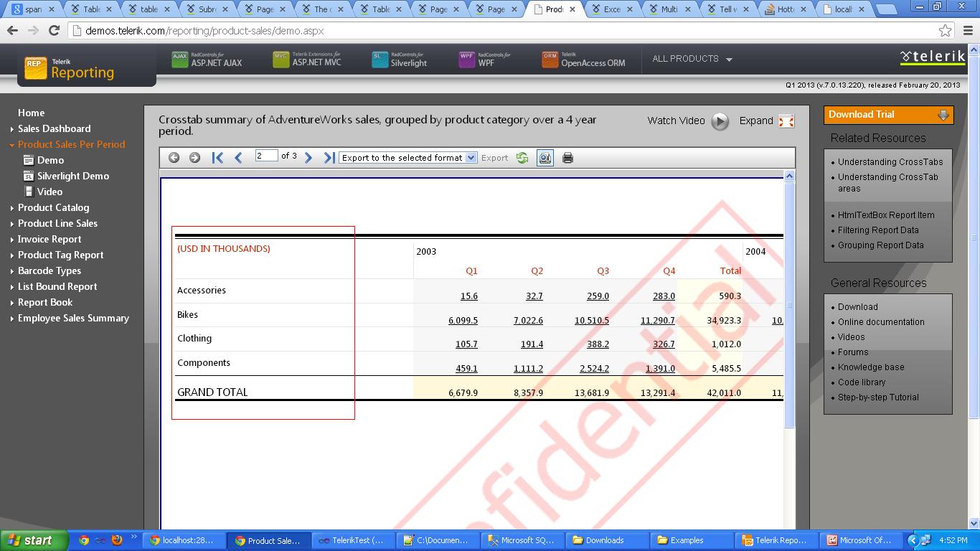Viewport: 980px width, 551px height.
Task: Open ASP.NET AJAX product link
Action: 207,60
